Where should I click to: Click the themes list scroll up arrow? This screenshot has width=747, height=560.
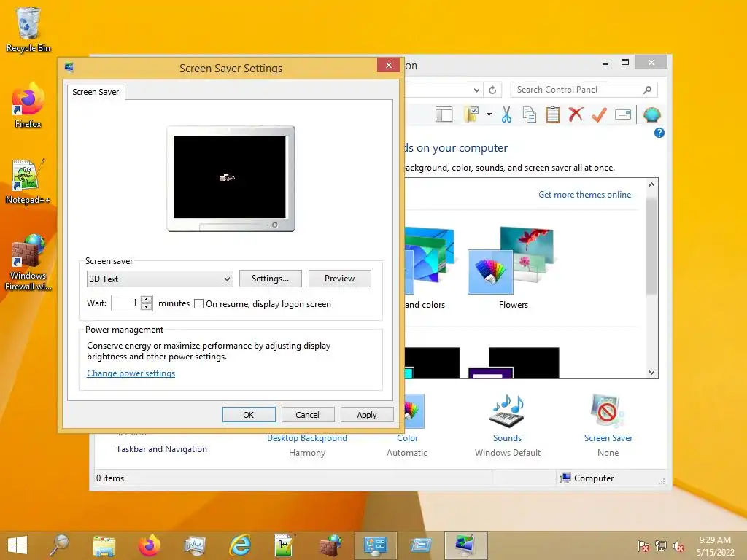651,184
